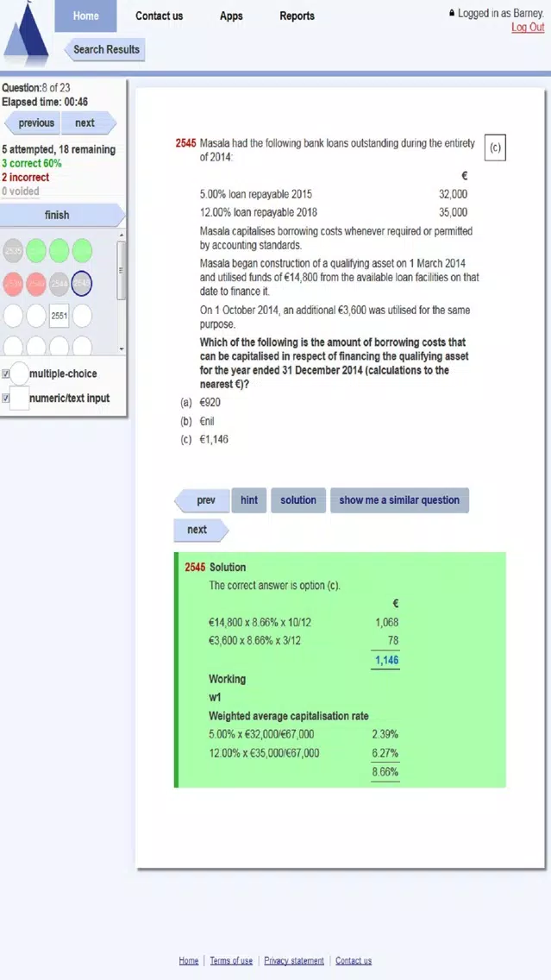Toggle the numeric/text input filter checkbox

coord(6,399)
